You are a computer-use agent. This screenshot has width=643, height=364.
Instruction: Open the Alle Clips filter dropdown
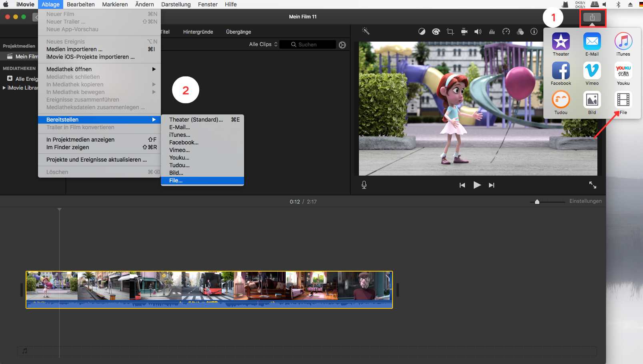pos(263,44)
